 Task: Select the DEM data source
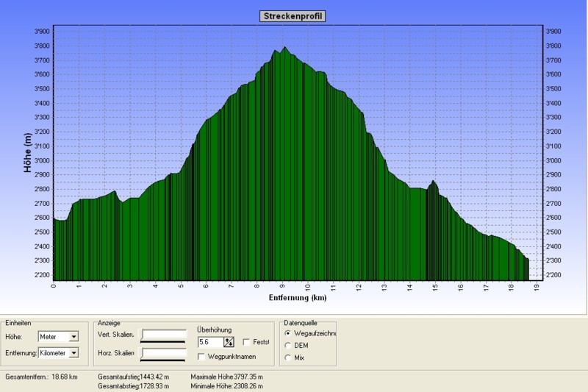coord(287,345)
